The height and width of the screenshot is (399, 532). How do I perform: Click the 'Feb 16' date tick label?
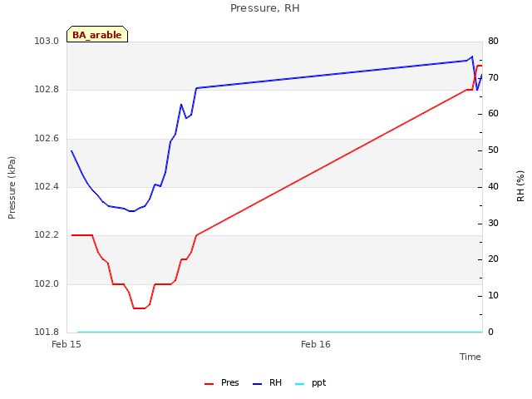click(316, 344)
